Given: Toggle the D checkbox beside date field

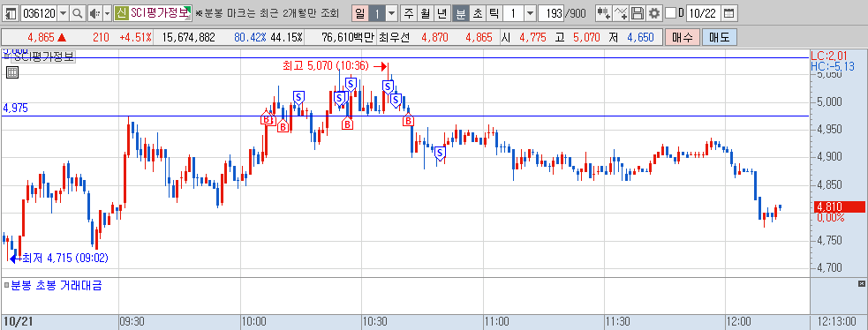Looking at the screenshot, I should pos(670,12).
